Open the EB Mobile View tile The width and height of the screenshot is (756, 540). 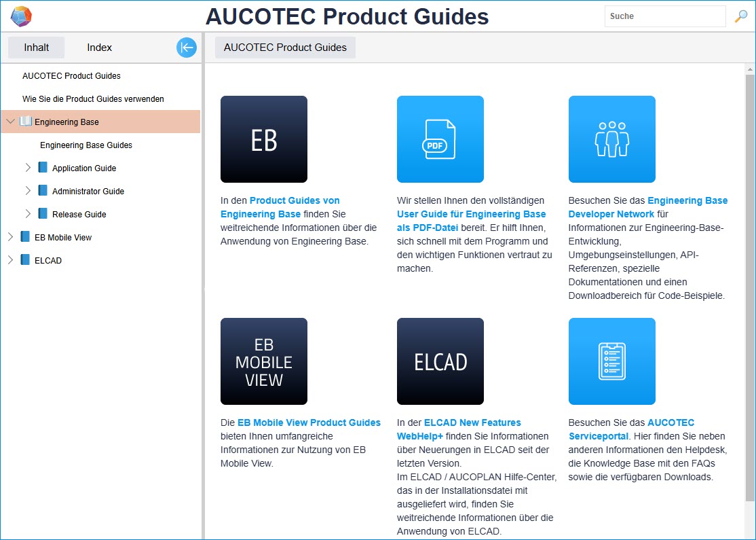pos(263,361)
